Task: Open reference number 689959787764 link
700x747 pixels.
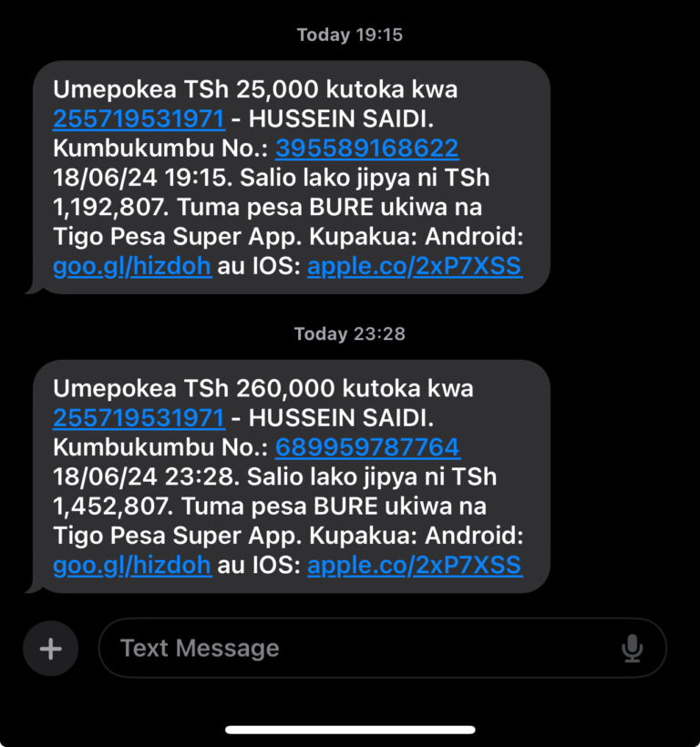Action: pos(367,448)
